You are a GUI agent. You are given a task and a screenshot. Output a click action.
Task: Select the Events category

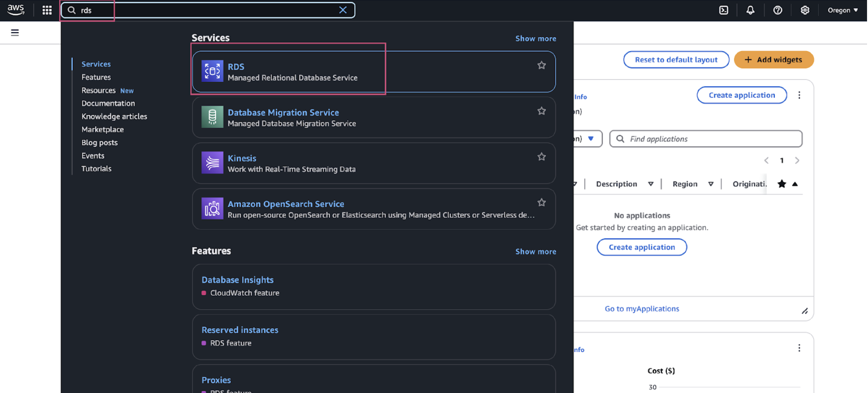coord(93,156)
